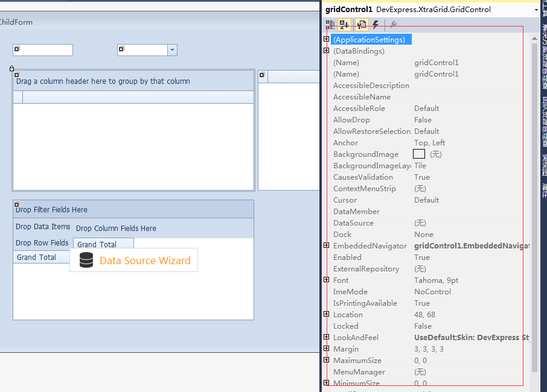Image resolution: width=547 pixels, height=392 pixels.
Task: Click smart tag glyph on pivot grid
Action: (17, 205)
